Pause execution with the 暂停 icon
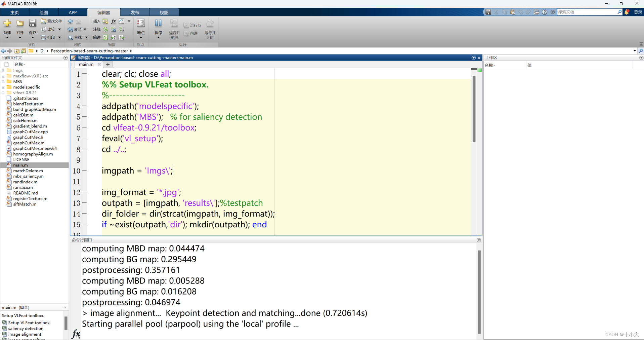644x340 pixels. pyautogui.click(x=158, y=23)
